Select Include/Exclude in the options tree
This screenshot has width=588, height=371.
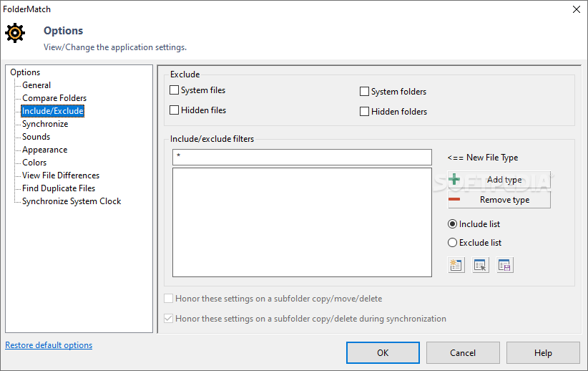click(52, 111)
